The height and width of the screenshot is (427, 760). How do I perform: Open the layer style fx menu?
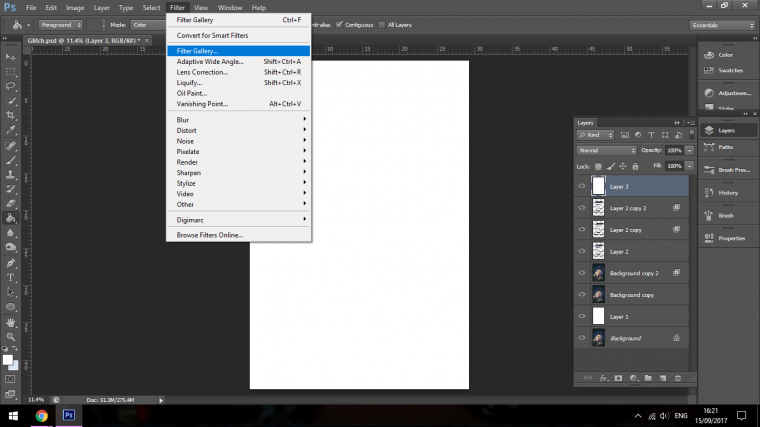pyautogui.click(x=603, y=378)
